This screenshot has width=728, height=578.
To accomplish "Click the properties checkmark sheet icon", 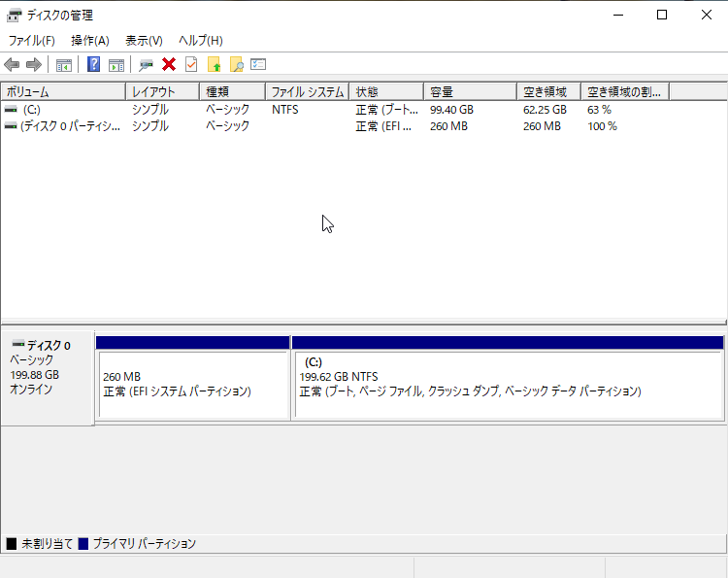I will point(191,64).
